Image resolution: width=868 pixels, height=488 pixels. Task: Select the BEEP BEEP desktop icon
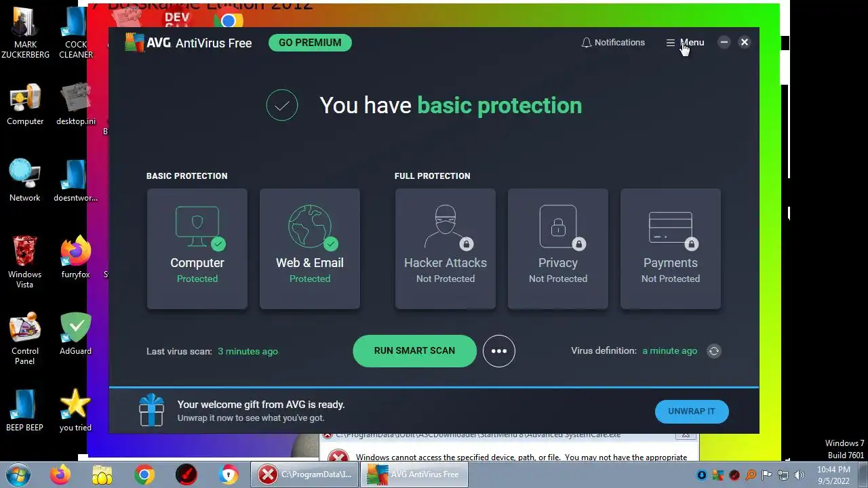point(25,410)
